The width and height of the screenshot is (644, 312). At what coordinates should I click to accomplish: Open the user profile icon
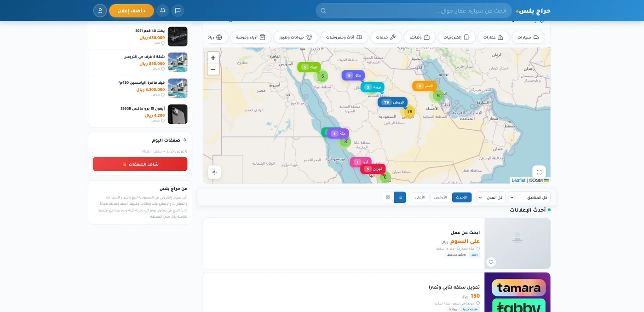pos(100,11)
